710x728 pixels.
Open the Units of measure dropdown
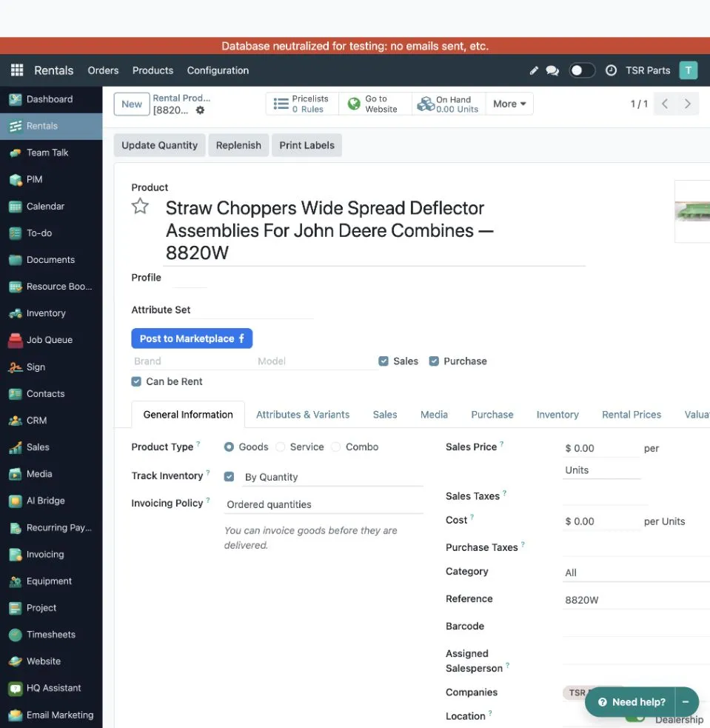coord(601,470)
